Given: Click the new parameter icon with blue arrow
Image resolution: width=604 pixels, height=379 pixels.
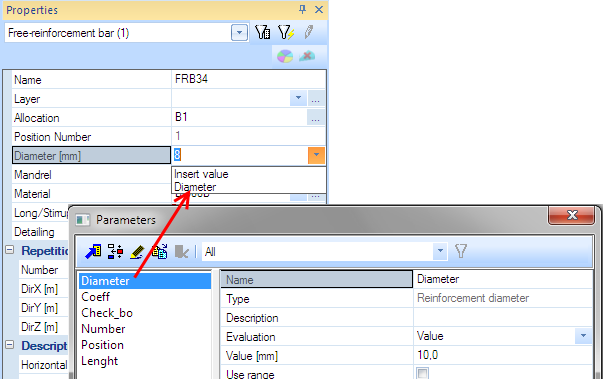Looking at the screenshot, I should [93, 251].
